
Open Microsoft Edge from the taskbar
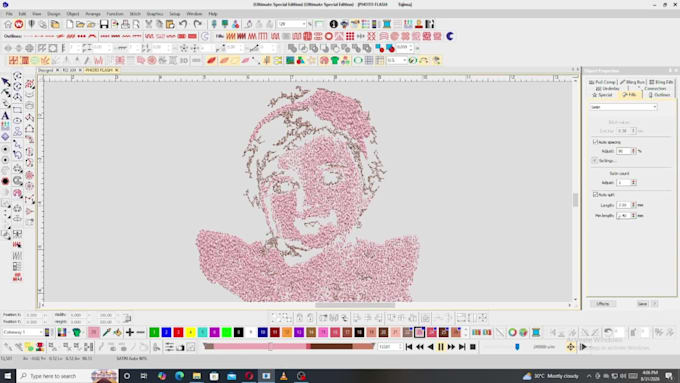(179, 376)
